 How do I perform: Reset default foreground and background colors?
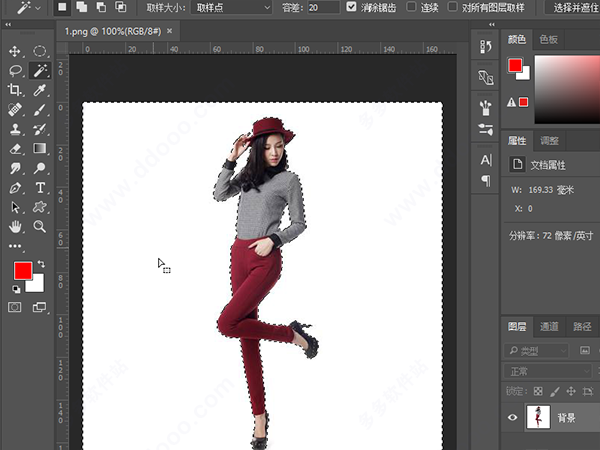16,289
